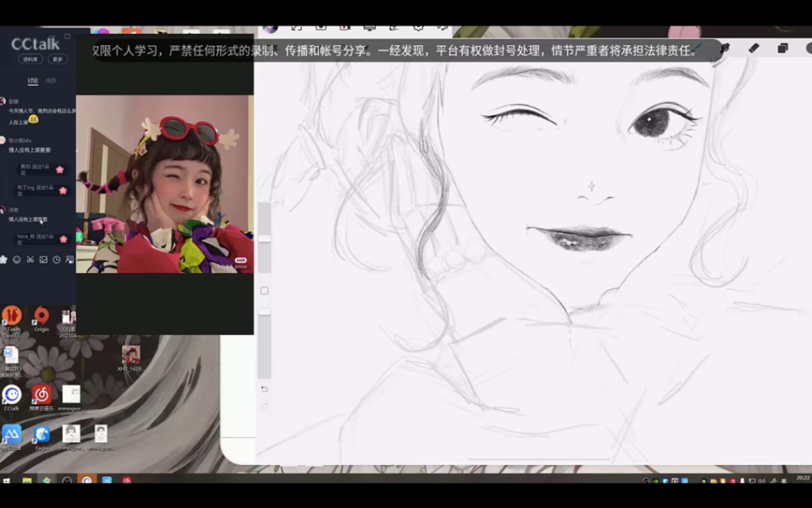This screenshot has height=508, width=812.
Task: Send a flower using the flower icon
Action: point(3,260)
